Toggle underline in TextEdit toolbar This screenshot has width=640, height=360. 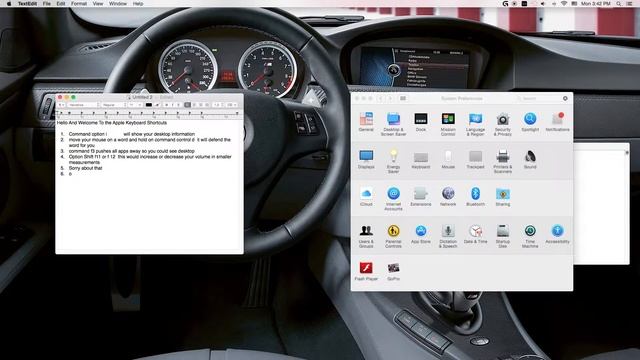tap(178, 105)
